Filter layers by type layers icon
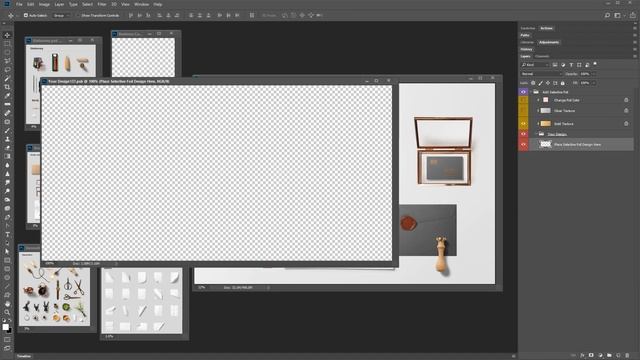Viewport: 640px width, 360px height. click(x=571, y=64)
